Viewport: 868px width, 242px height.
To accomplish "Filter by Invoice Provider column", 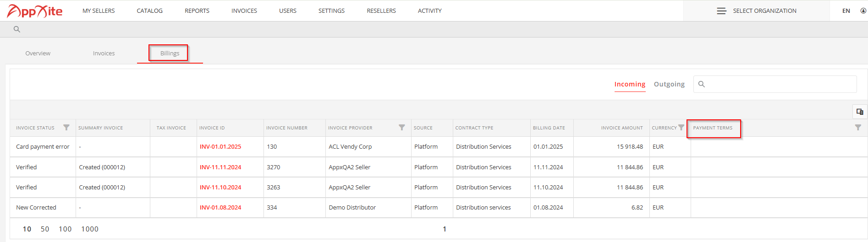I will (x=402, y=128).
